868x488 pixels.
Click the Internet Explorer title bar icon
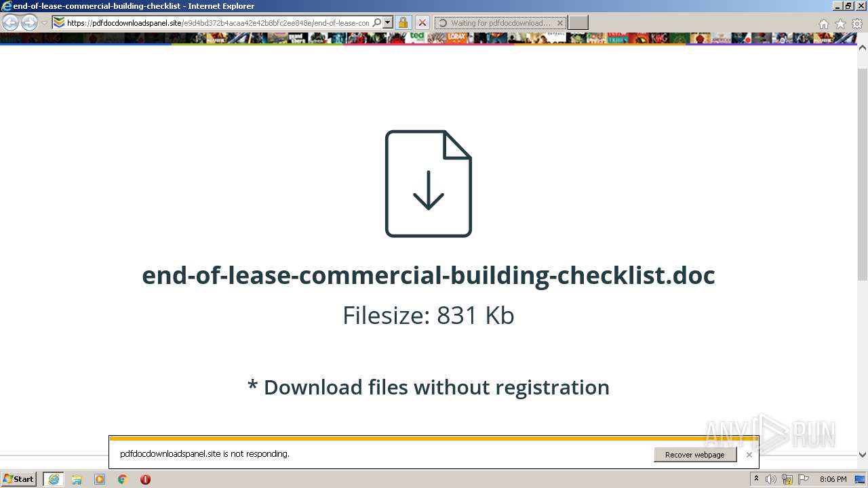(7, 6)
